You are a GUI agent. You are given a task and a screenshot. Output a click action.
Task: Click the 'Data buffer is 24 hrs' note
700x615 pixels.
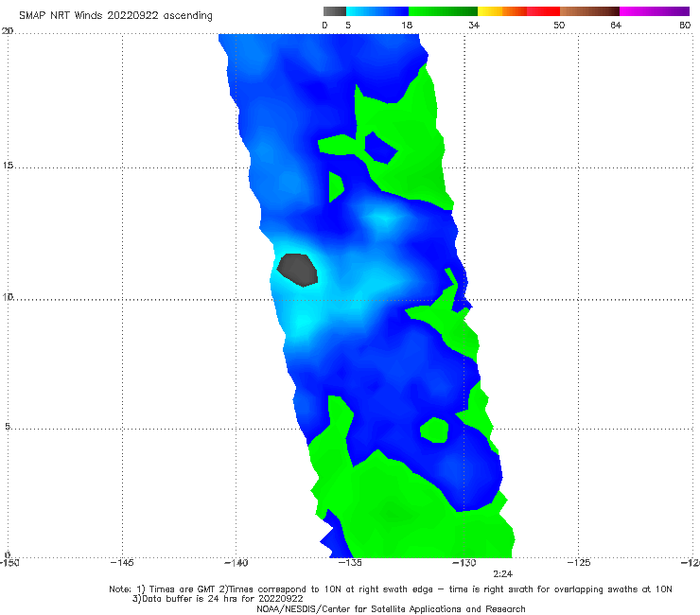tap(218, 599)
